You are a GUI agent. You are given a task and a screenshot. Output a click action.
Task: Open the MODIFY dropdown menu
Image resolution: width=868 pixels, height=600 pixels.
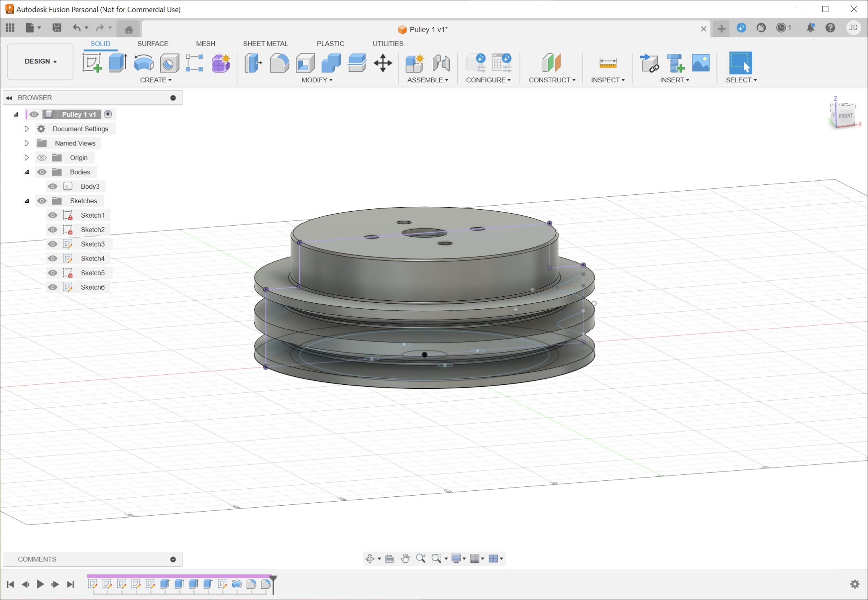tap(317, 80)
